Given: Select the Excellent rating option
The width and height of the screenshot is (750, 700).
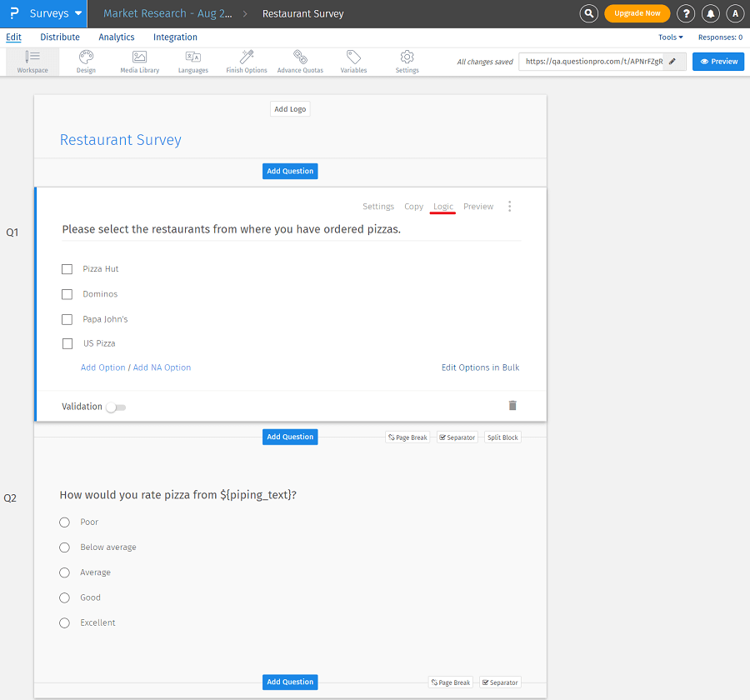Looking at the screenshot, I should [x=64, y=622].
